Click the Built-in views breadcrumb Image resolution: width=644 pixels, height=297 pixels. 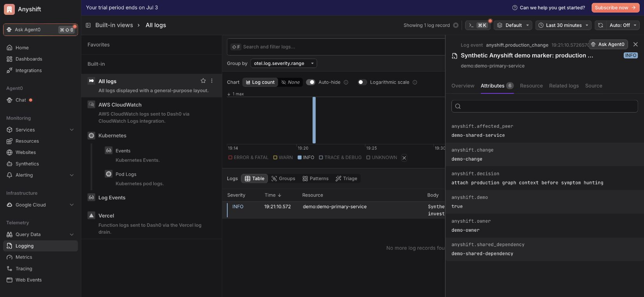coord(114,25)
